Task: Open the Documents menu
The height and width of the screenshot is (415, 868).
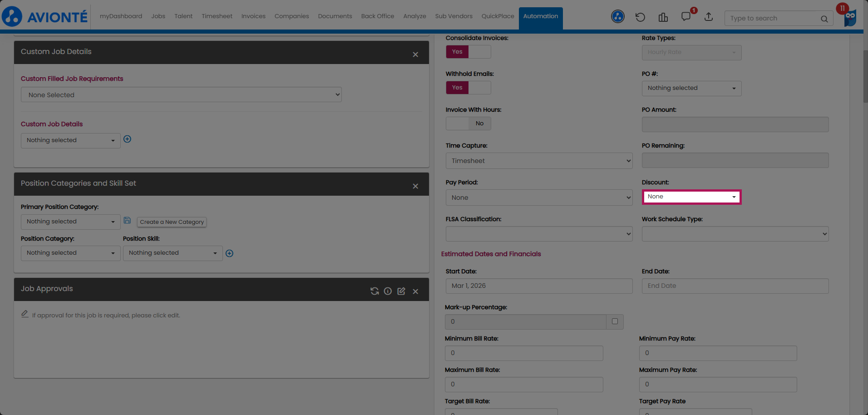Action: point(335,16)
